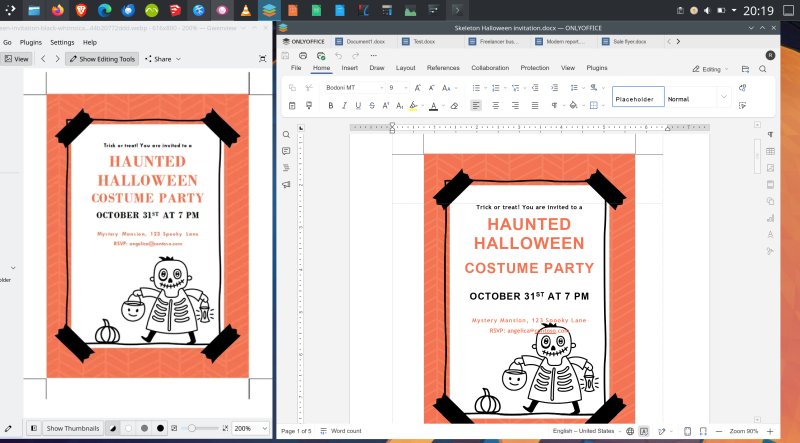This screenshot has width=800, height=443.
Task: Toggle left align paragraph button
Action: tap(476, 106)
